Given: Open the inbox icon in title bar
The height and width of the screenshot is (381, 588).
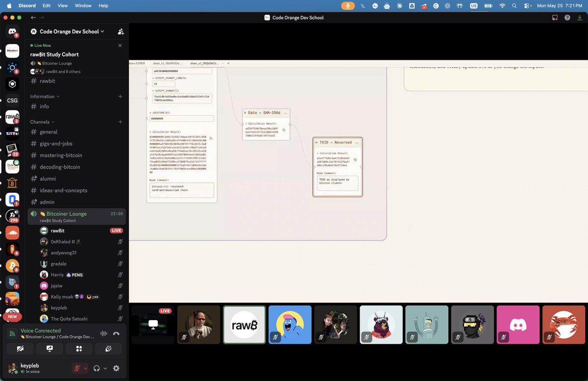Looking at the screenshot, I should click(555, 17).
